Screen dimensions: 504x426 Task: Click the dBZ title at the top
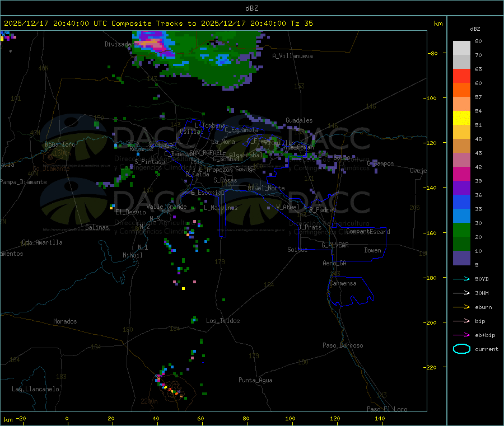point(251,8)
